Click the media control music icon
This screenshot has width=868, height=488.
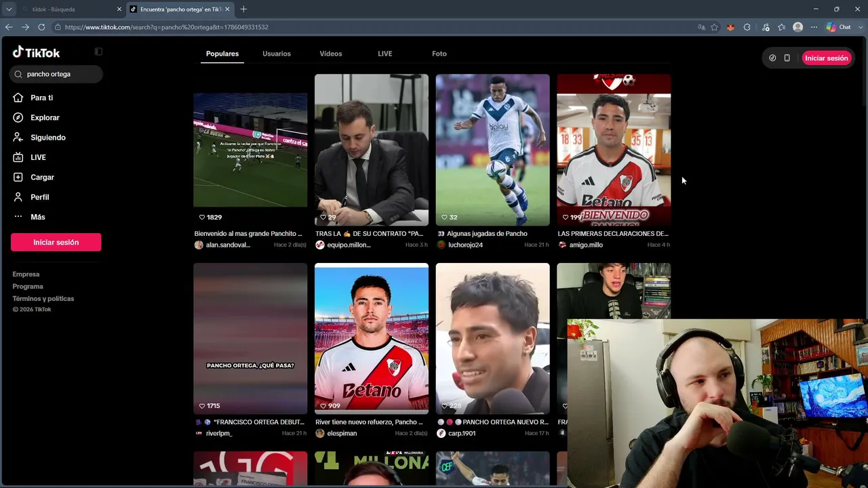click(766, 27)
